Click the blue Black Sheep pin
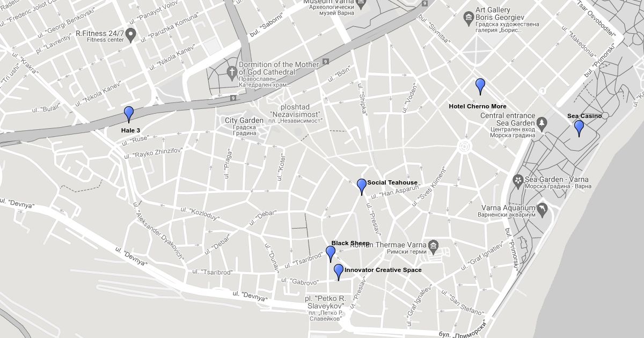The height and width of the screenshot is (338, 644). tap(331, 254)
